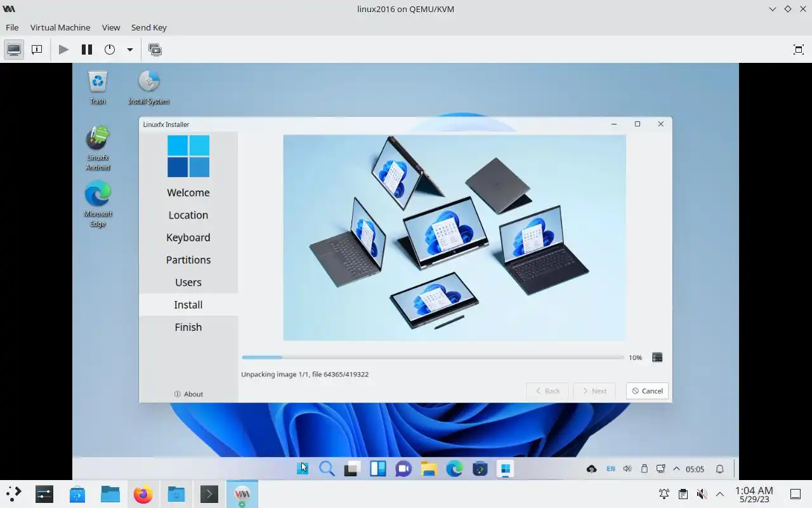Viewport: 812px width, 508px height.
Task: Open the Trash desktop icon
Action: pyautogui.click(x=98, y=88)
